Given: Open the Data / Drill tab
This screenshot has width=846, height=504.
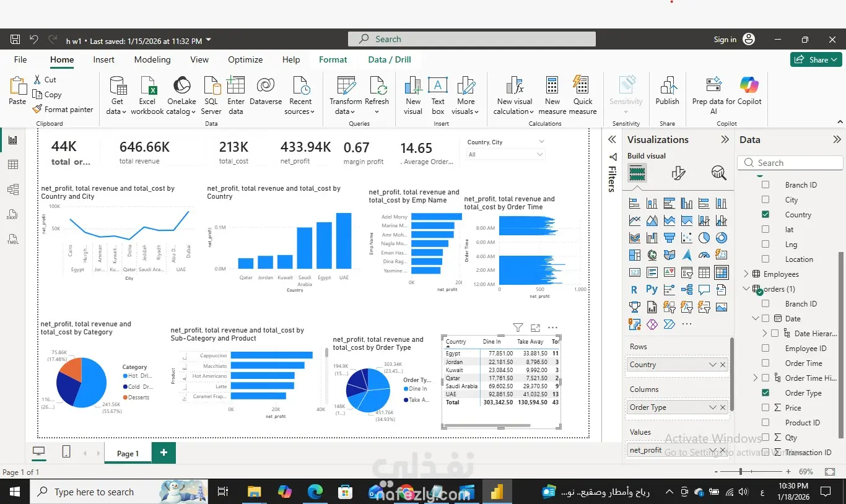Looking at the screenshot, I should point(390,60).
